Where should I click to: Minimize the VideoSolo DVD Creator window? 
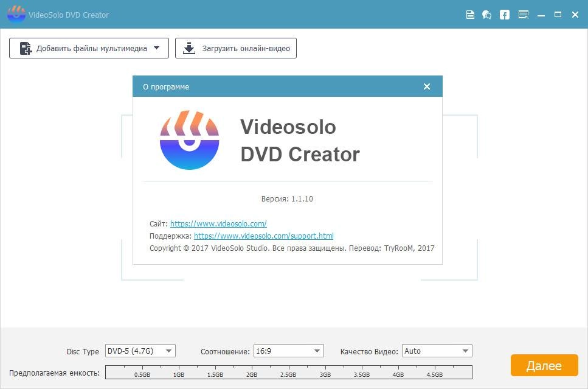[541, 15]
